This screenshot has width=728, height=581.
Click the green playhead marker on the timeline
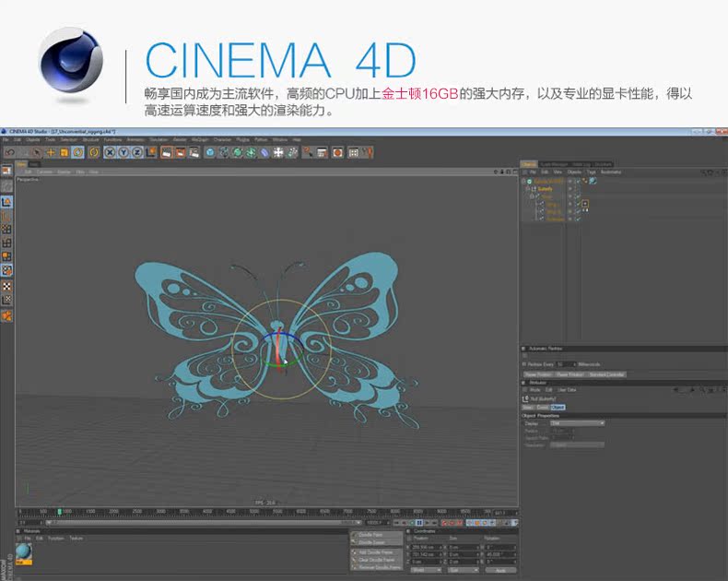point(59,512)
